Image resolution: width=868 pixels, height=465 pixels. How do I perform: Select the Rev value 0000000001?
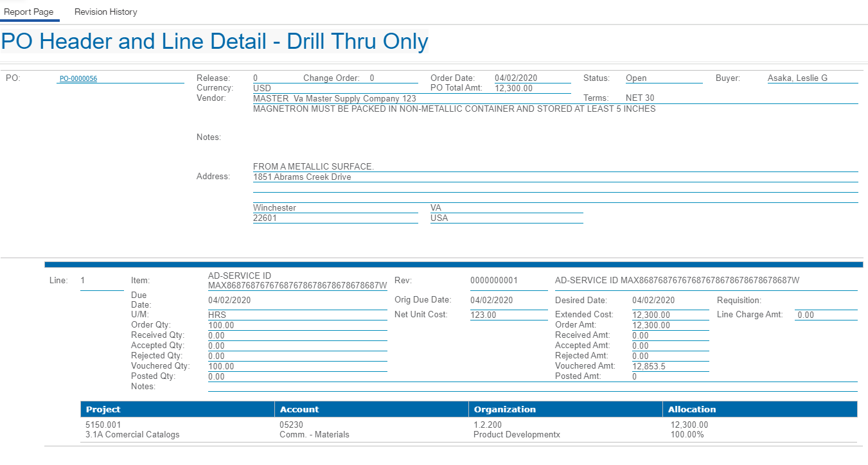[x=493, y=281]
